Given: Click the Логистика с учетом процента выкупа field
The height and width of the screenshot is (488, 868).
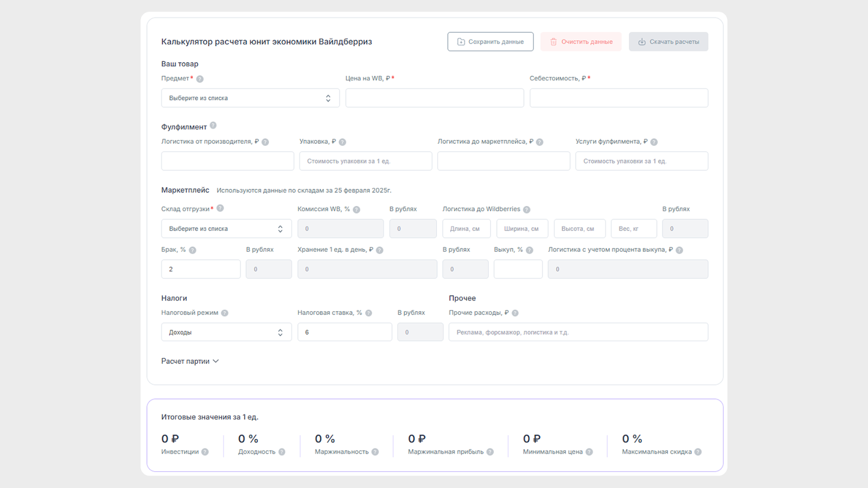Looking at the screenshot, I should tap(628, 269).
